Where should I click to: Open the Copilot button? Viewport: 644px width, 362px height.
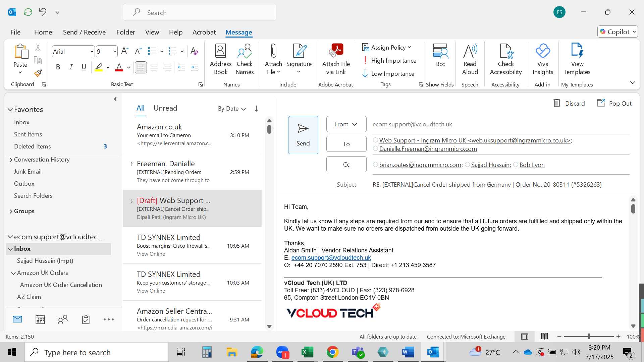click(x=618, y=32)
